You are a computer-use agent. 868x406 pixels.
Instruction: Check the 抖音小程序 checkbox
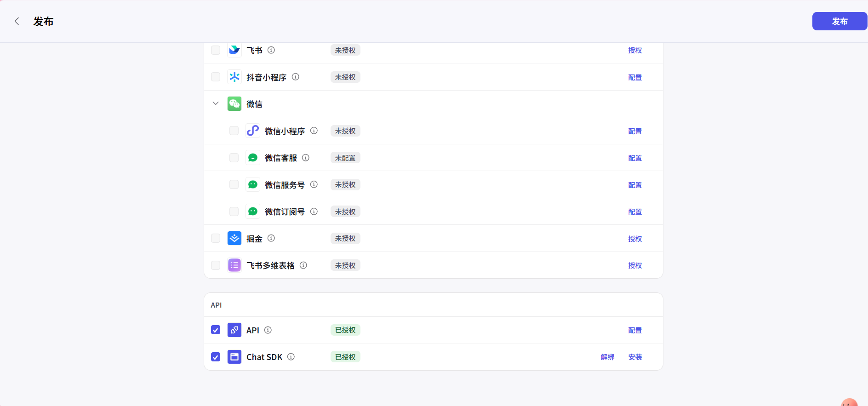(216, 77)
